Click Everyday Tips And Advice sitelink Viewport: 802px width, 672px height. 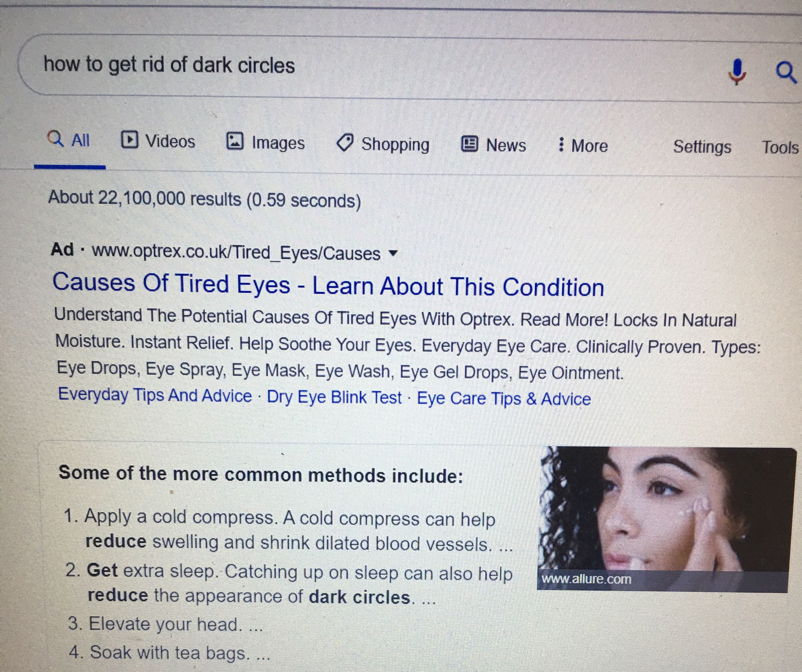pos(155,395)
